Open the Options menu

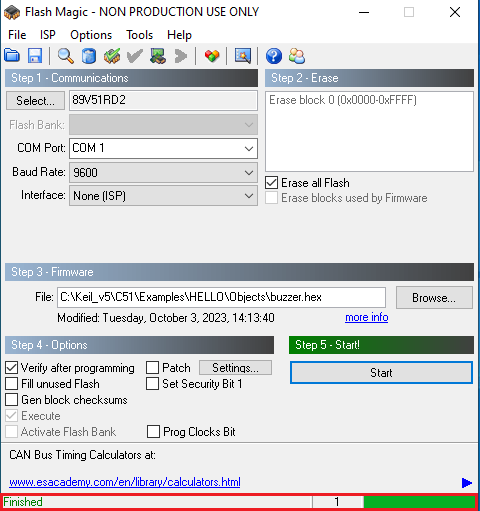point(91,35)
